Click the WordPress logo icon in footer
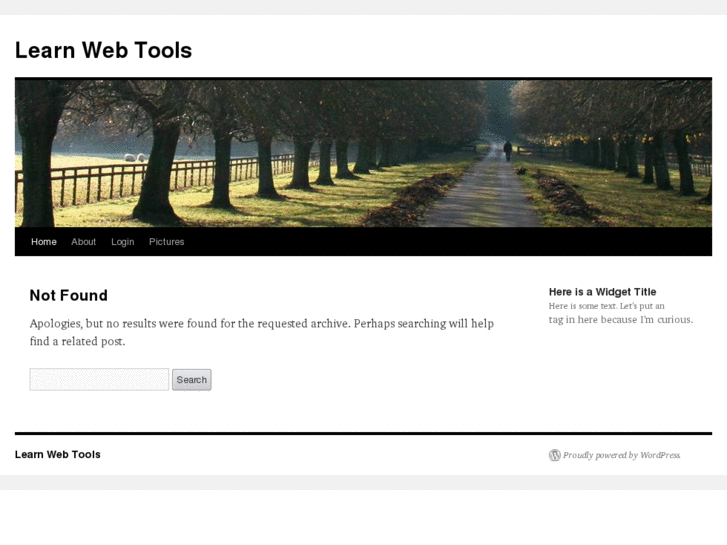Screen dimensions: 727x545 pos(555,455)
